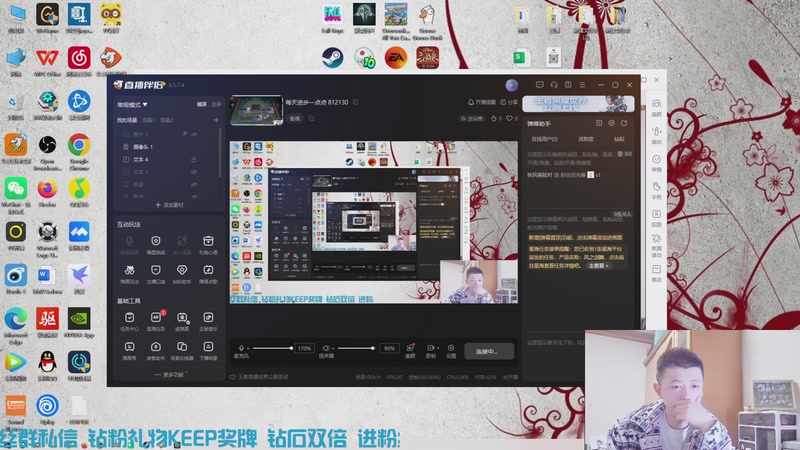Switch to 在线用户 tab

pos(544,139)
